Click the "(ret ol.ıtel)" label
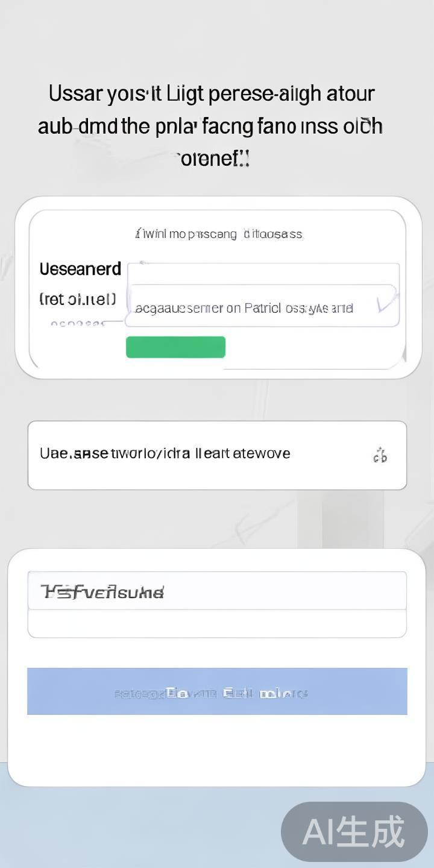The image size is (434, 868). 78,299
